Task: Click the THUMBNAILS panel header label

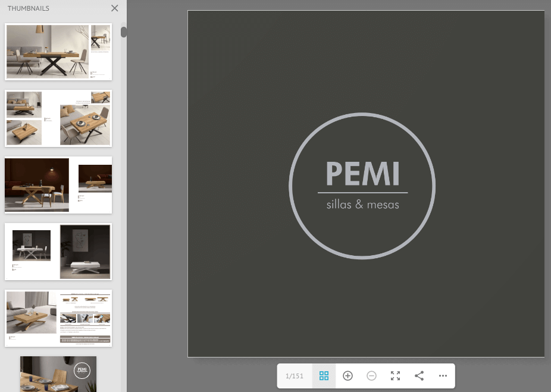Action: 29,8
